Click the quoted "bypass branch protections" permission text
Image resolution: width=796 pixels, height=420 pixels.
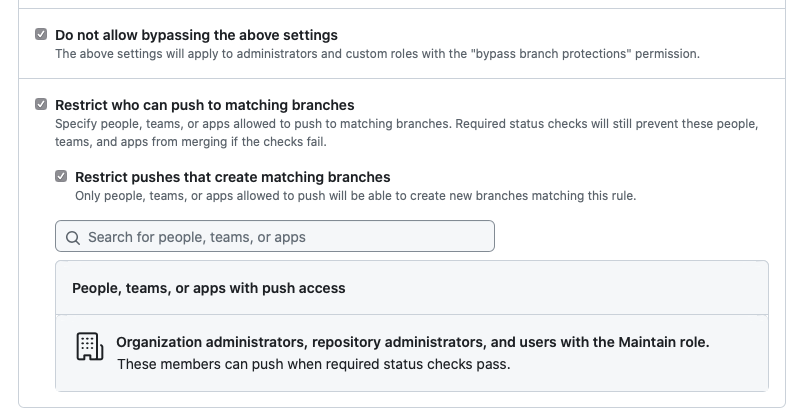[x=551, y=54]
